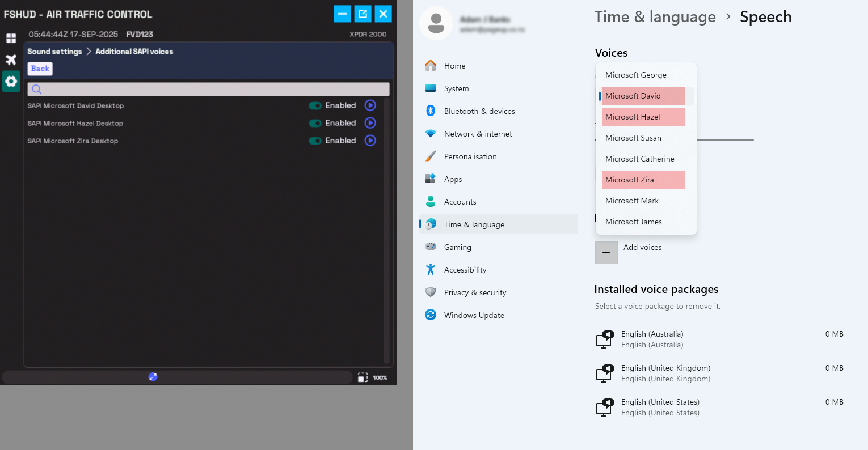Click the blue handle on FSHUD bottom bar

click(x=153, y=377)
